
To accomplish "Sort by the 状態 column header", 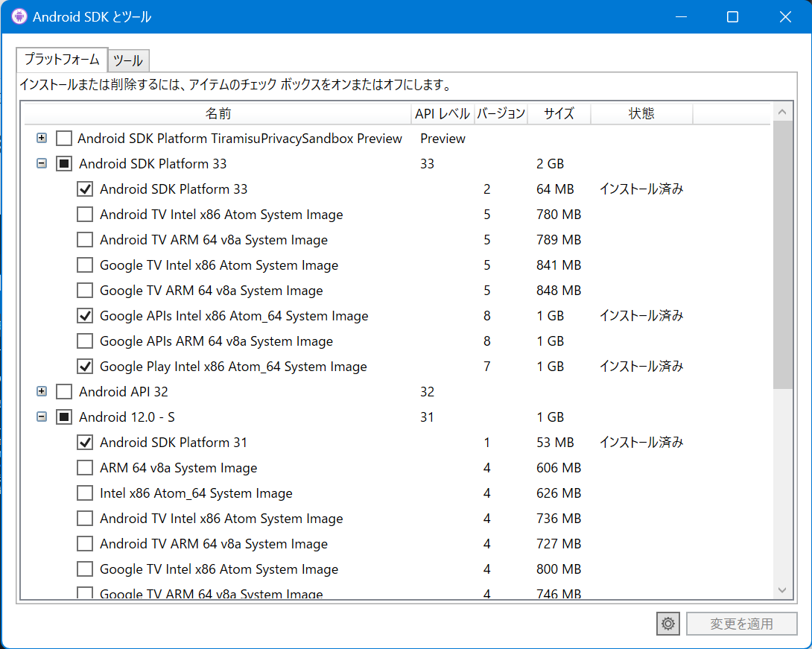I will (x=641, y=113).
